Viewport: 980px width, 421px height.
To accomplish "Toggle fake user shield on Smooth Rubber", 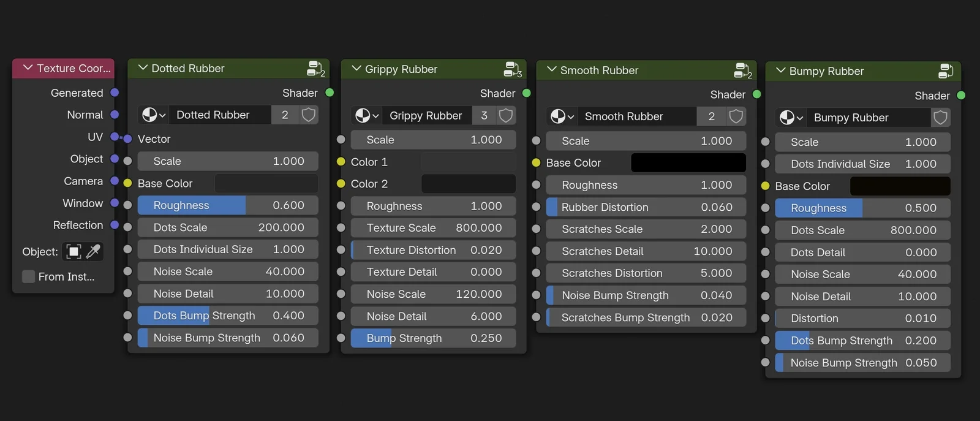I will tap(736, 116).
